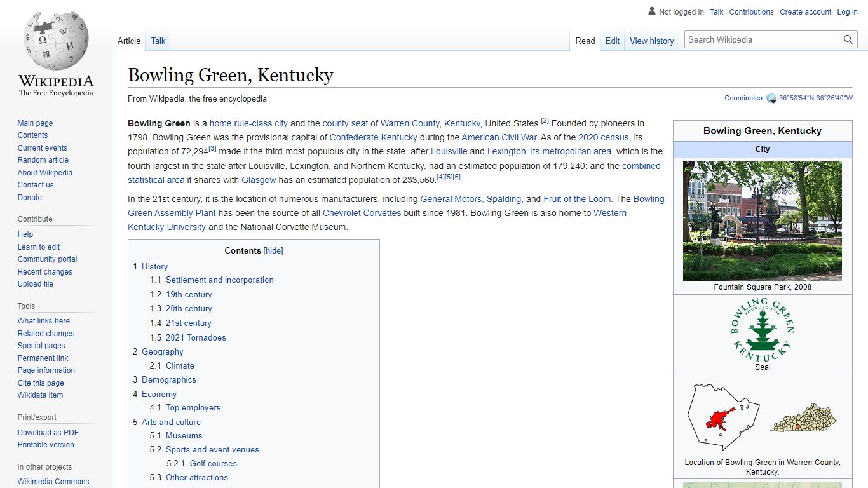Open the Warren County, Kentucky link
This screenshot has width=868, height=488.
430,123
